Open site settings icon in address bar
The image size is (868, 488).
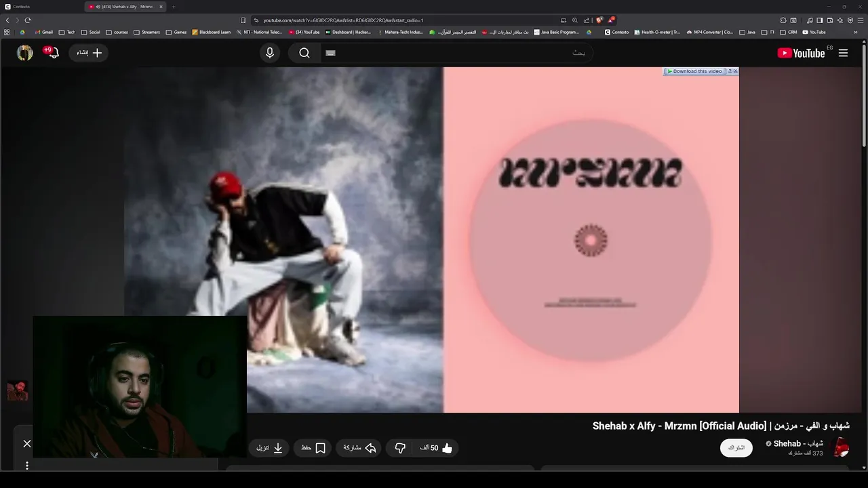coord(256,20)
